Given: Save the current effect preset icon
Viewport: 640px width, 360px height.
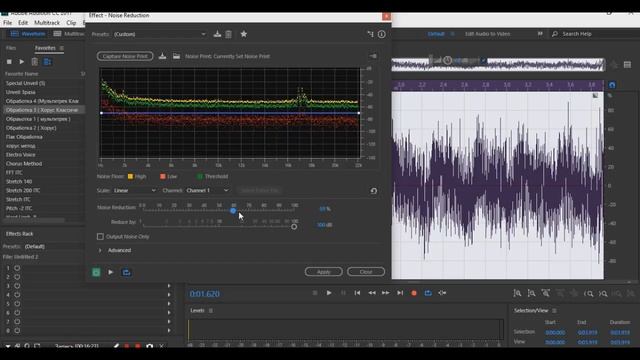Looking at the screenshot, I should coord(217,34).
